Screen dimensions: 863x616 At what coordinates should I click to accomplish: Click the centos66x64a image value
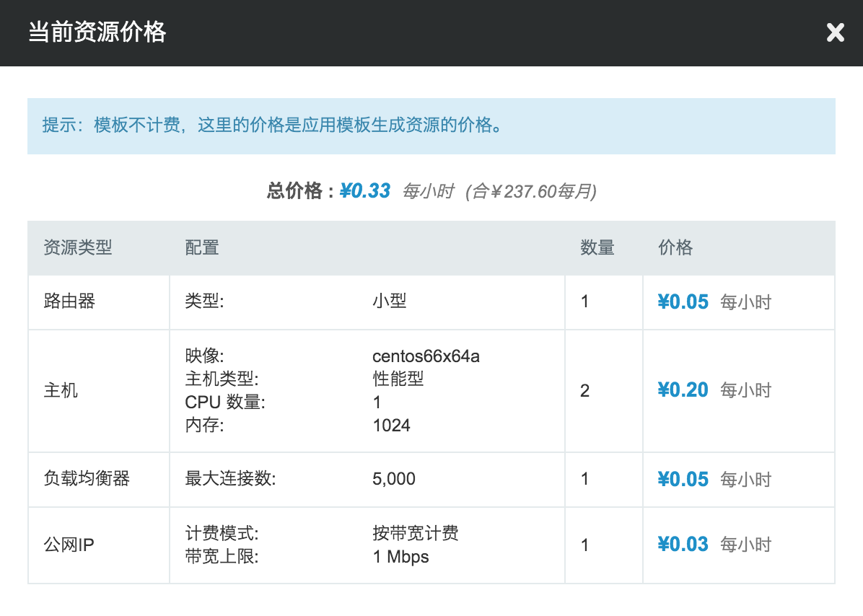click(x=426, y=356)
